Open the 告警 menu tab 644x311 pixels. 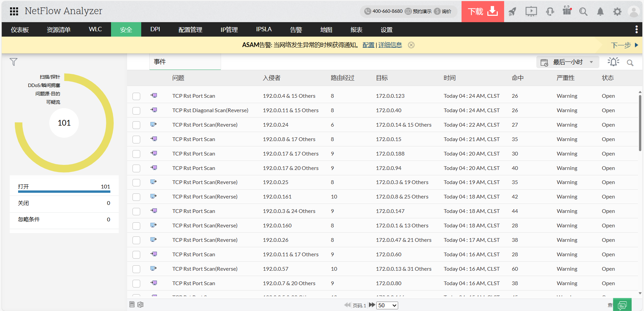pos(296,30)
